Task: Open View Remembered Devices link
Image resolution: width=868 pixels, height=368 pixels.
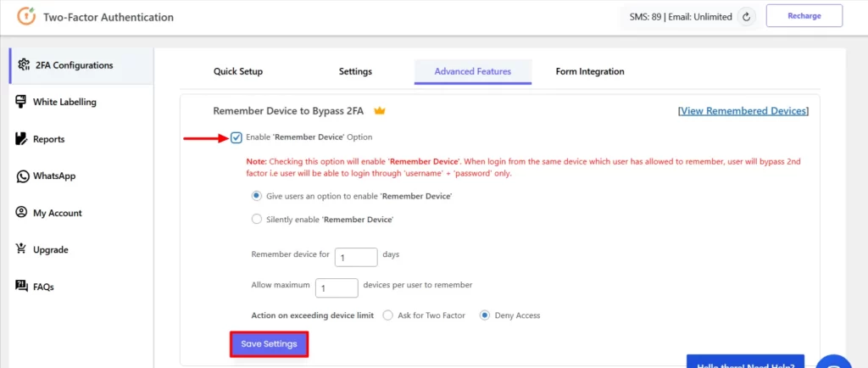Action: click(x=743, y=111)
